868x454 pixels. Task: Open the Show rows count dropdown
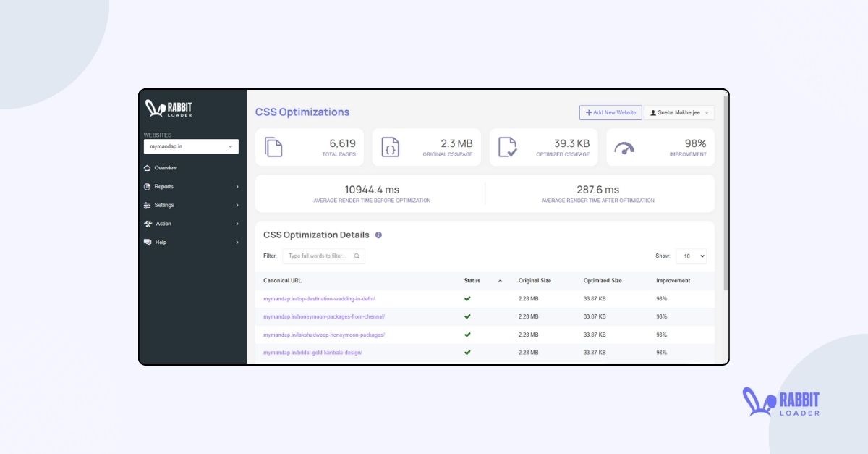pos(691,256)
